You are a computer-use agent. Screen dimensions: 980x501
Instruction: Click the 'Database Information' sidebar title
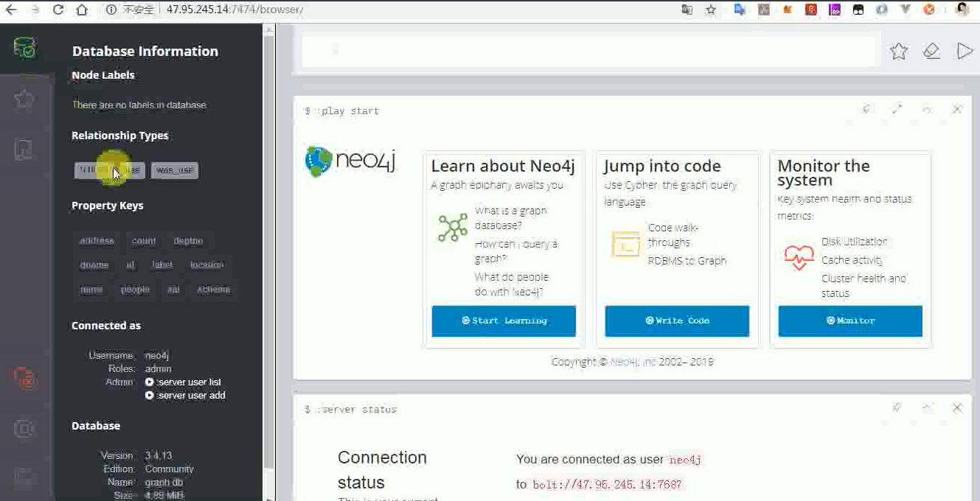(145, 52)
